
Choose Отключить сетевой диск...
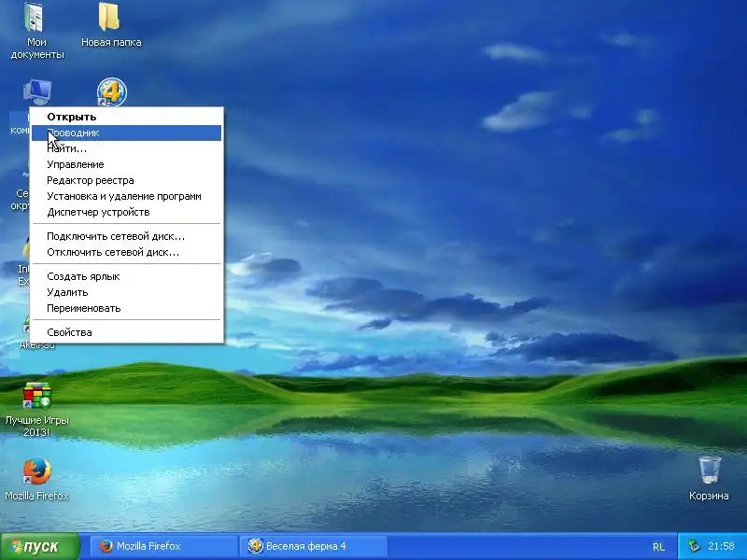[x=127, y=252]
